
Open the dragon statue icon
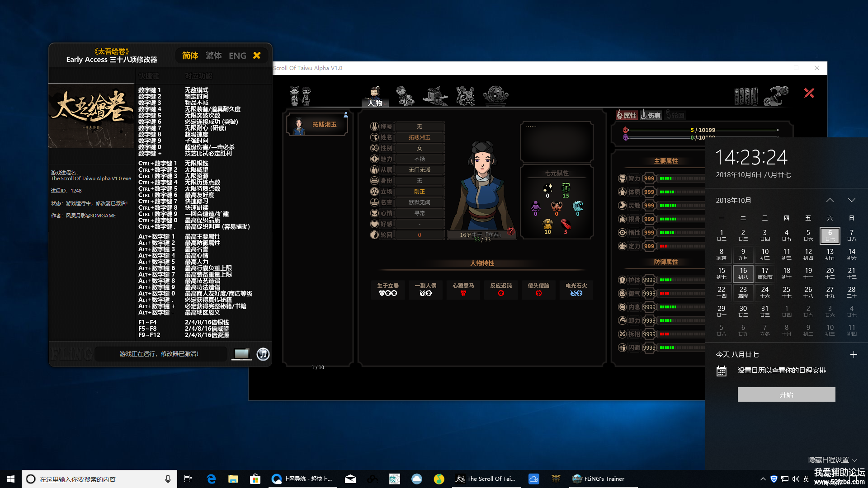pos(776,96)
